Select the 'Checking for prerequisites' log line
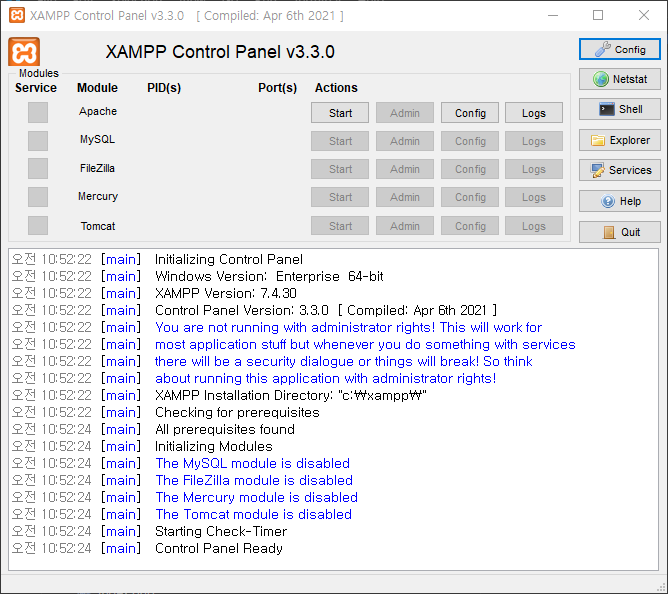This screenshot has width=668, height=594. click(237, 412)
